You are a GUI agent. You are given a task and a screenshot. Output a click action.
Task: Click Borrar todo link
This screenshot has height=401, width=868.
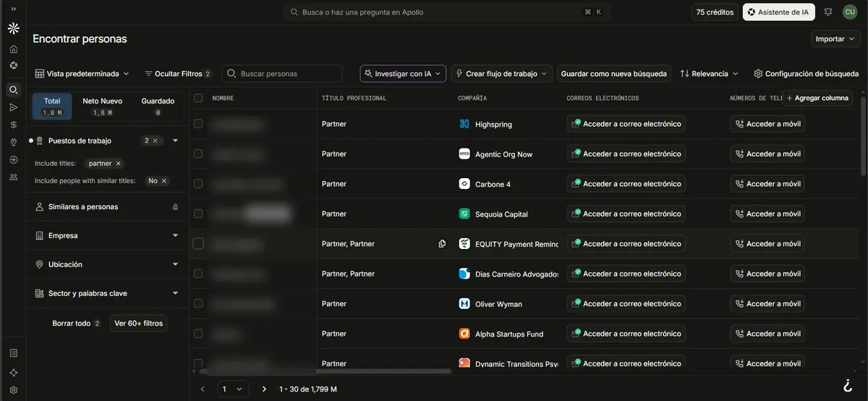[72, 323]
